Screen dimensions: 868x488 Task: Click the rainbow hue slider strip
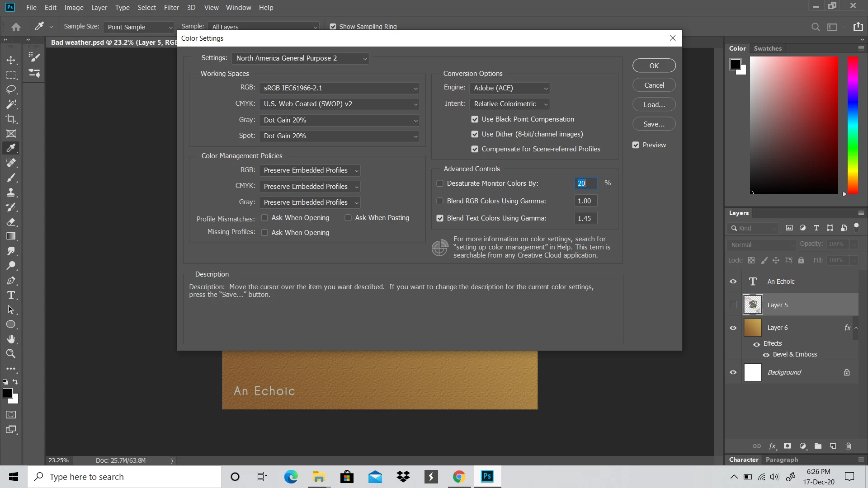point(852,125)
